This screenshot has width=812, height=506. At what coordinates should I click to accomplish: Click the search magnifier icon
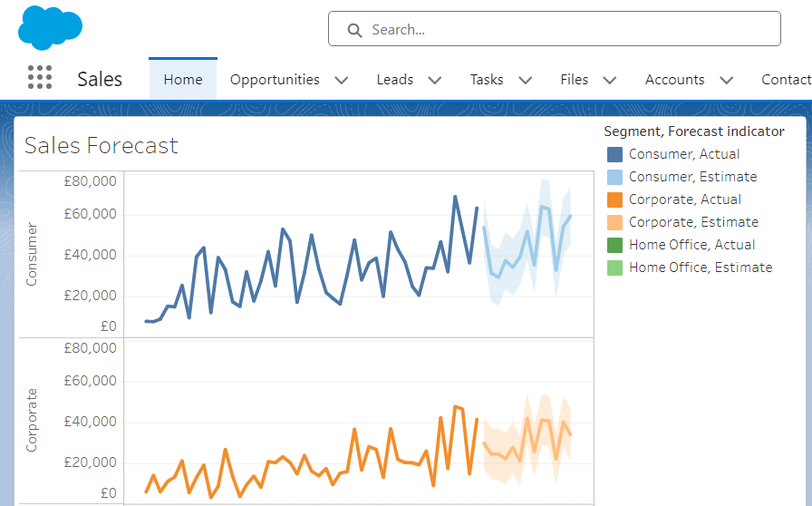[x=354, y=30]
